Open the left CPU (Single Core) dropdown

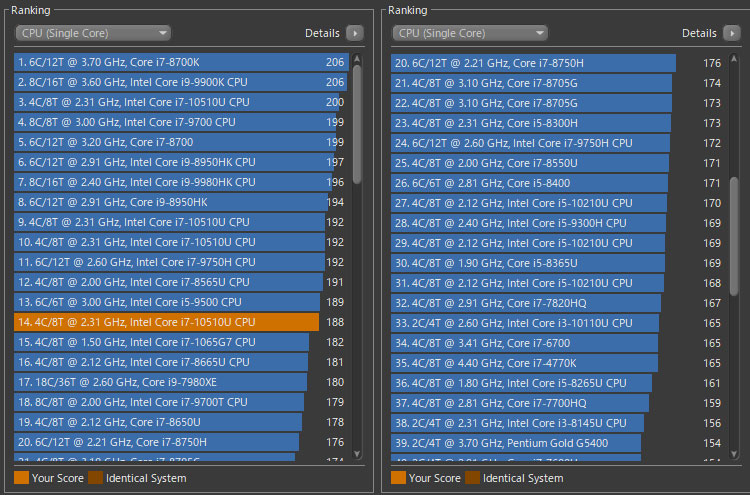click(93, 33)
